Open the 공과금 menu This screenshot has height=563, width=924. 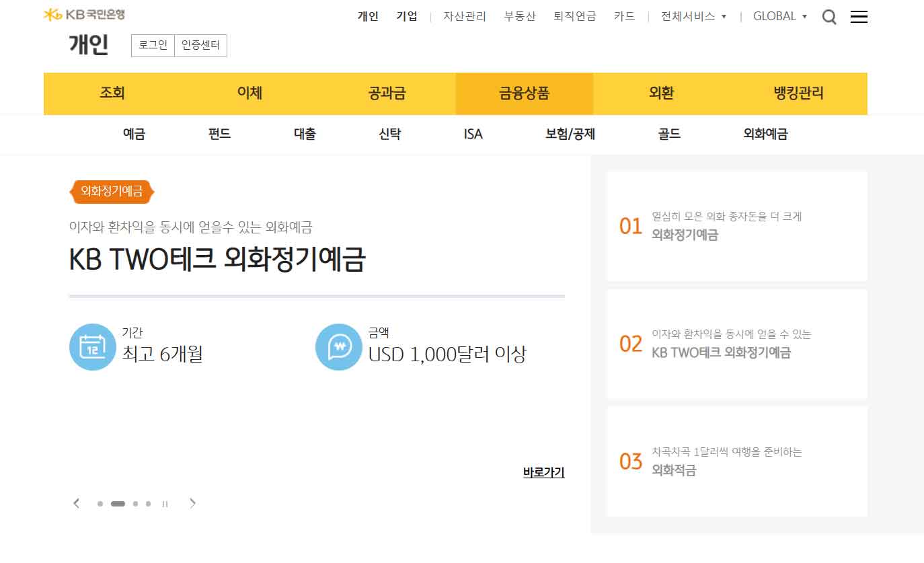point(387,93)
